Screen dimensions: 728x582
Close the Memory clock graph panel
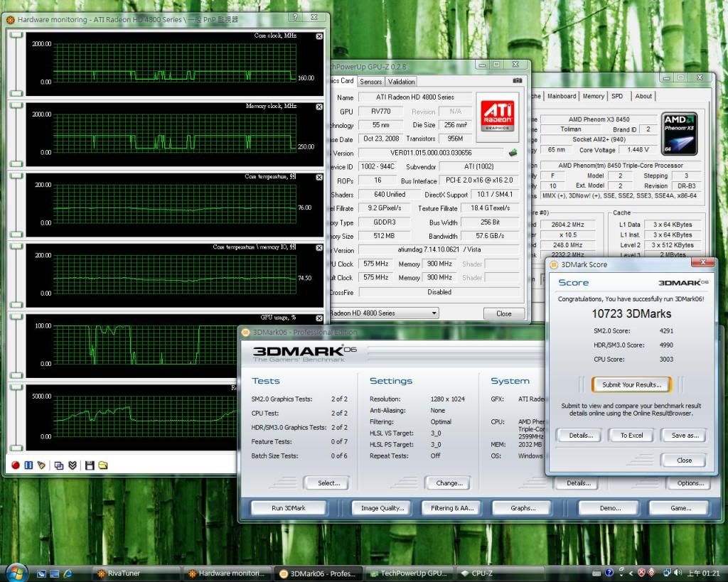tap(319, 107)
